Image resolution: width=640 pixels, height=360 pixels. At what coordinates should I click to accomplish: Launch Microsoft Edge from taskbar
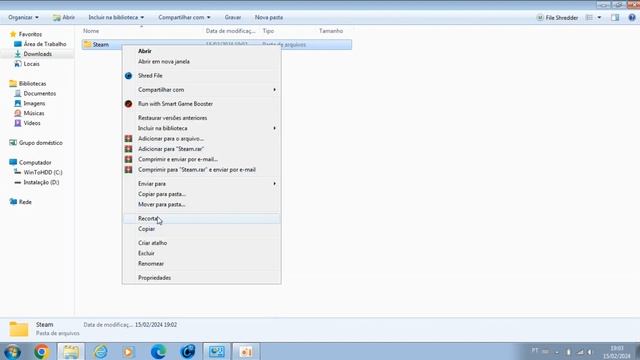pos(158,351)
